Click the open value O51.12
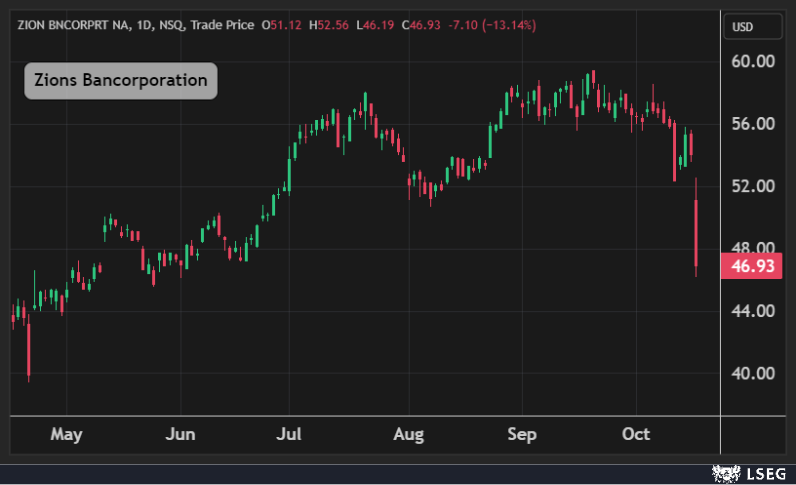The image size is (796, 485). [281, 24]
